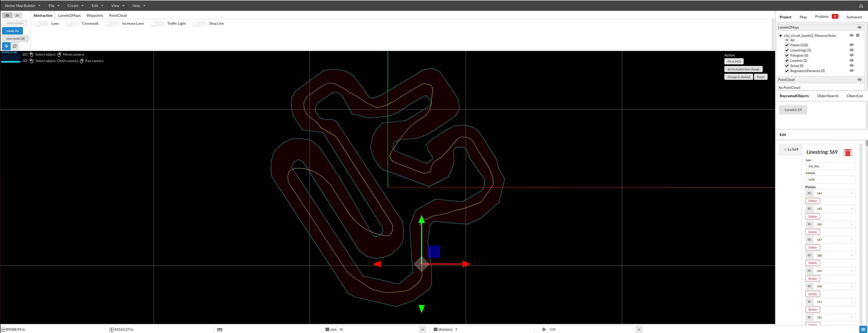Click the user account icon top right
The height and width of the screenshot is (333, 868).
pyautogui.click(x=862, y=5)
